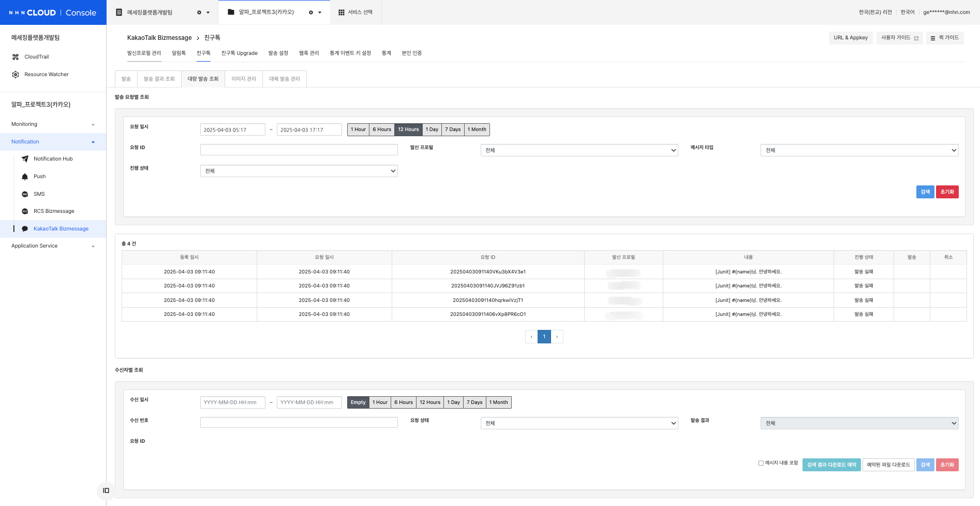Open 발신 프로필 dropdown
The width and height of the screenshot is (980, 506).
pos(579,150)
